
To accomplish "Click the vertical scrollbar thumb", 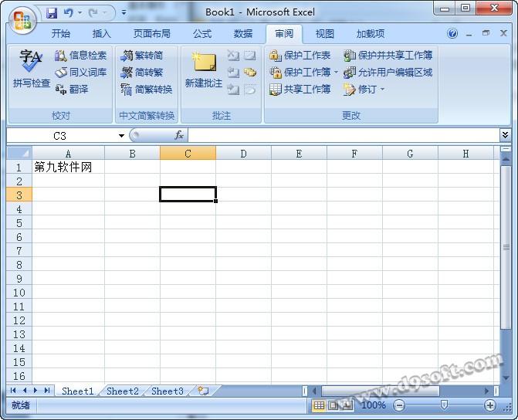I will pyautogui.click(x=506, y=248).
